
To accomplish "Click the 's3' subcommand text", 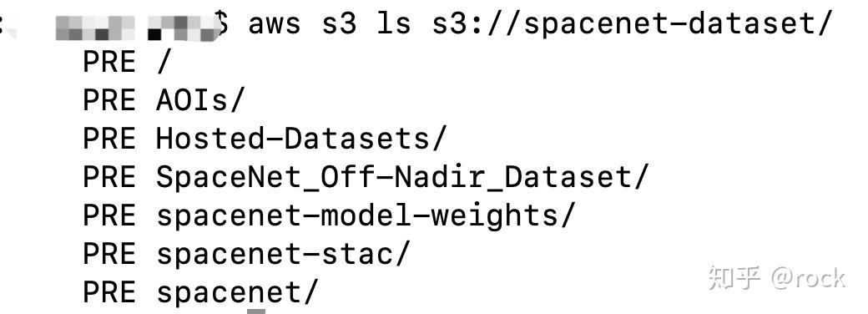I will point(339,24).
